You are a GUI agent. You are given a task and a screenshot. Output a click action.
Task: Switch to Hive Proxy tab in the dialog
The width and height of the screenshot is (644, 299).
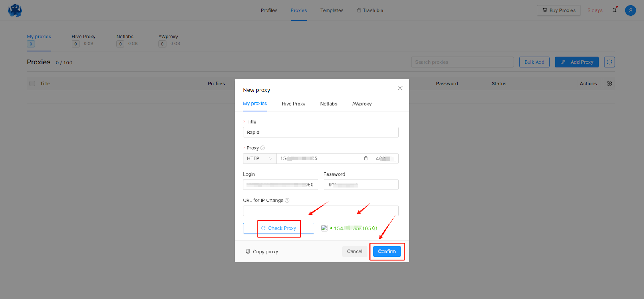(x=293, y=104)
